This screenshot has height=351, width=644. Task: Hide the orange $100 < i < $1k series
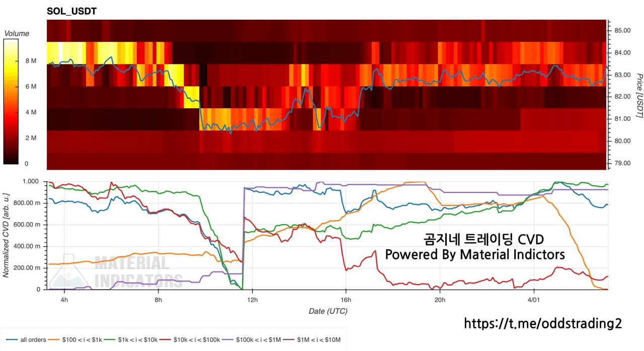[x=81, y=340]
